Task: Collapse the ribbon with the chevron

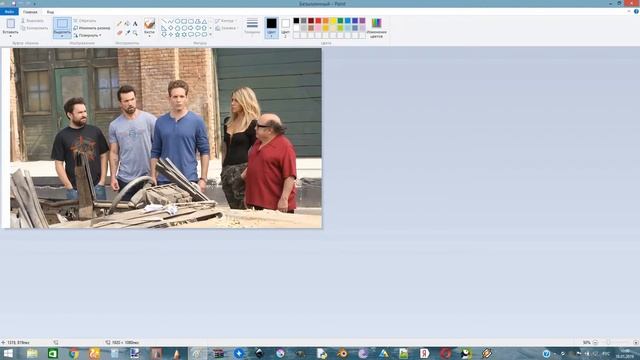Action: pyautogui.click(x=629, y=11)
